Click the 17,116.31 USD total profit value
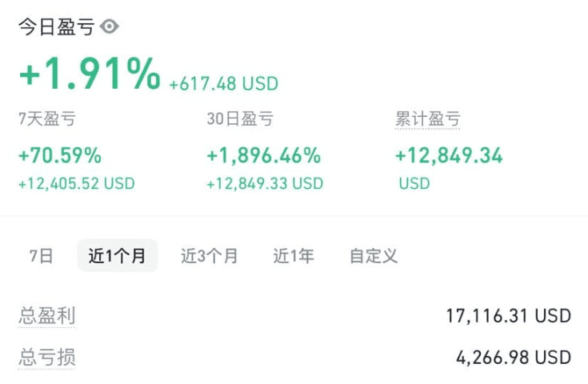 [509, 316]
